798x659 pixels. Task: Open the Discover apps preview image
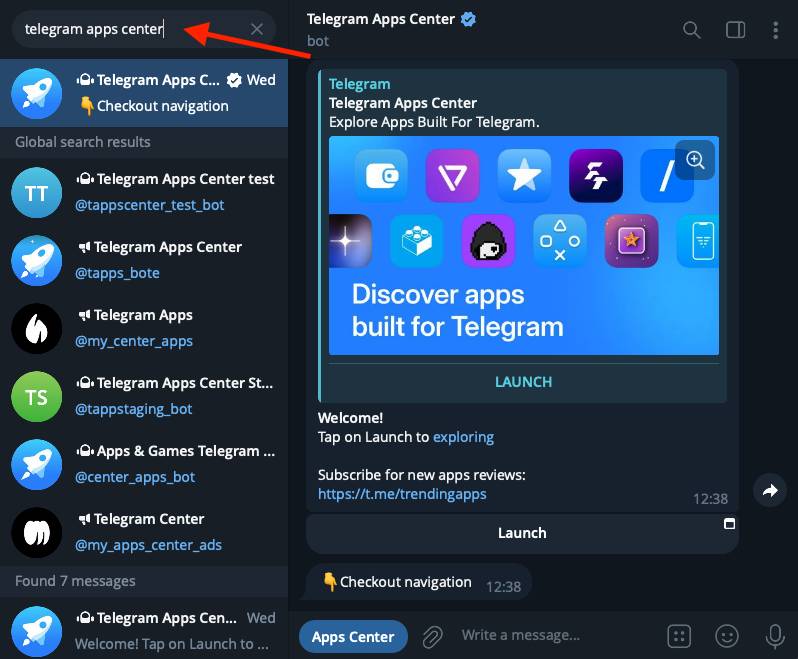coord(524,245)
